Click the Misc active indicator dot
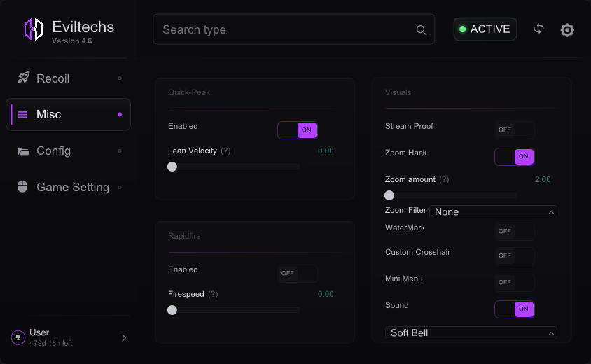The width and height of the screenshot is (591, 364). click(x=120, y=114)
